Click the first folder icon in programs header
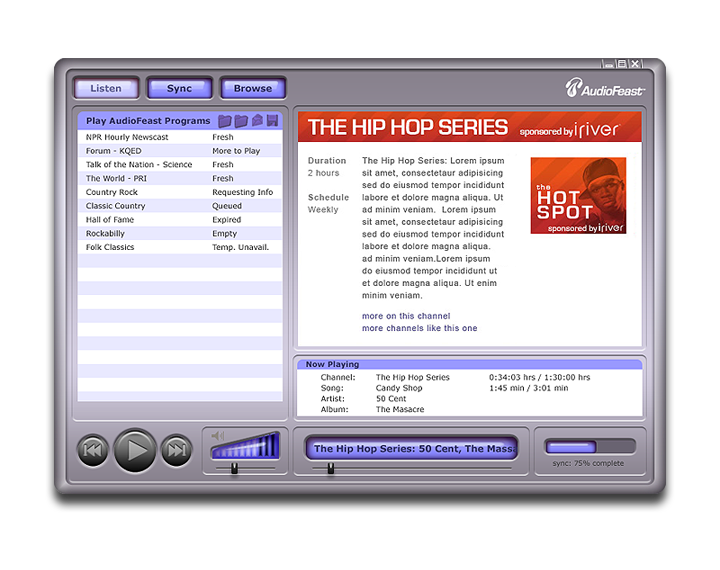Viewport: 720px width, 570px height. [225, 121]
